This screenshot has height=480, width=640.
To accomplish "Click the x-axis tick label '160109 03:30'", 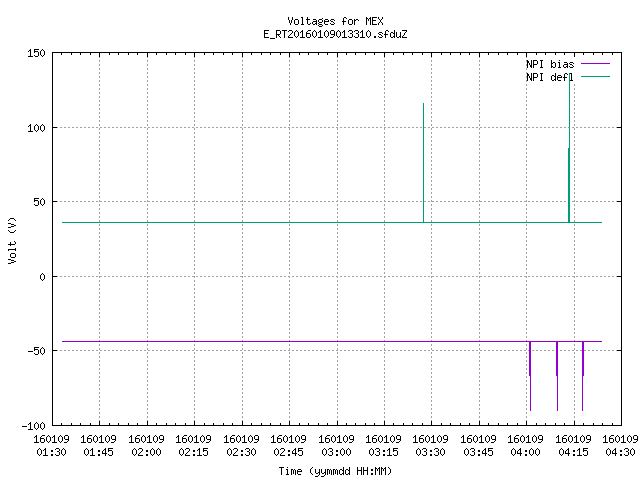I will pos(431,446).
